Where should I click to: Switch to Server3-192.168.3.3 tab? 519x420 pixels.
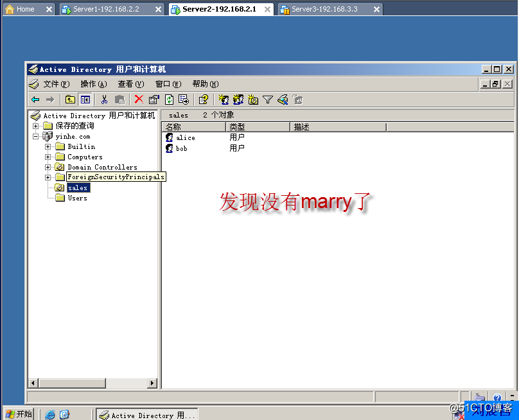pos(324,9)
